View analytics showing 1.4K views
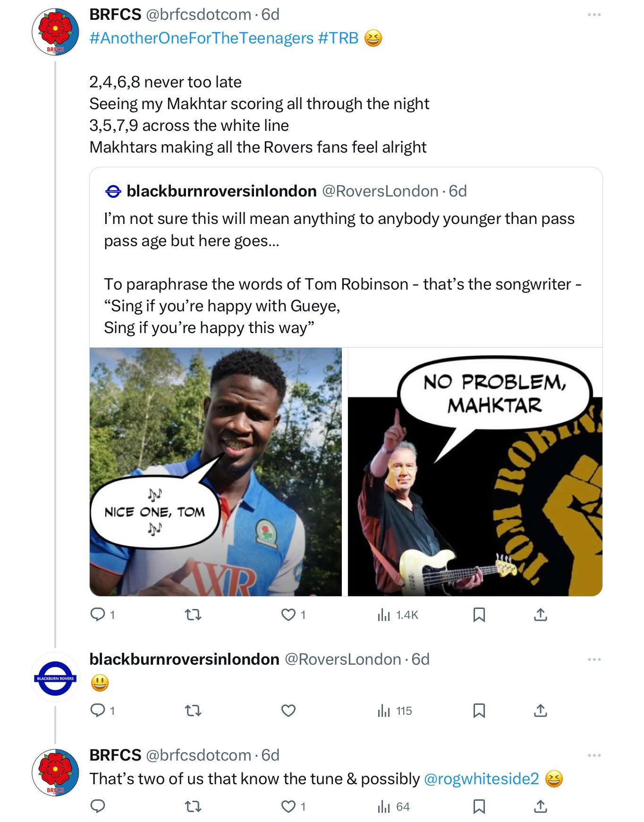This screenshot has height=822, width=644. [398, 615]
